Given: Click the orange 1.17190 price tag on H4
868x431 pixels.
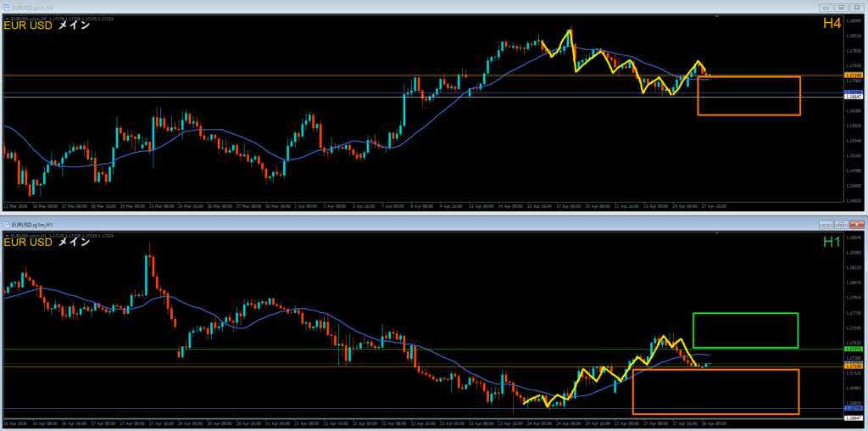Looking at the screenshot, I should coord(854,76).
